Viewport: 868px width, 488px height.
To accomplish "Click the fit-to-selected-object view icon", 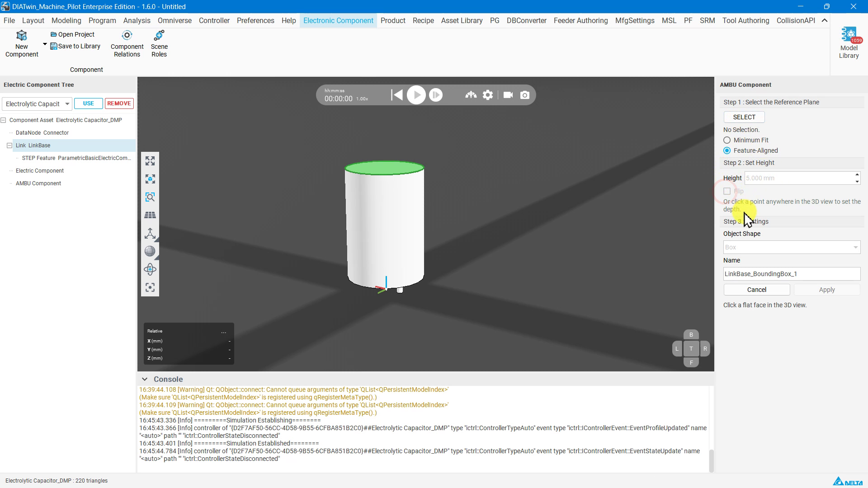I will coord(150,179).
